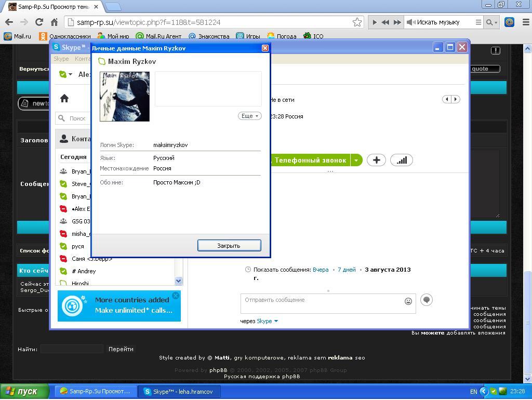
Task: Click Перейти on the forum page
Action: (x=121, y=349)
